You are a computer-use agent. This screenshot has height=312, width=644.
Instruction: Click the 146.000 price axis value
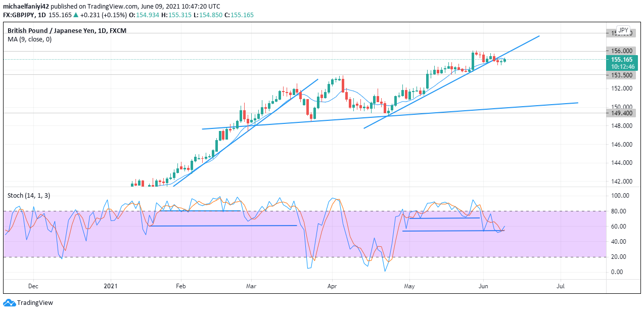tap(621, 145)
